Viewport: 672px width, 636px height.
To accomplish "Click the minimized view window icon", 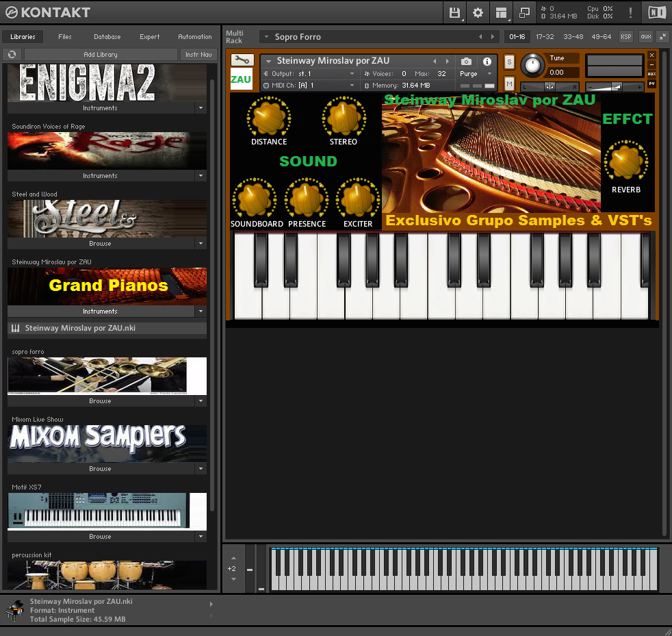I will tap(524, 13).
